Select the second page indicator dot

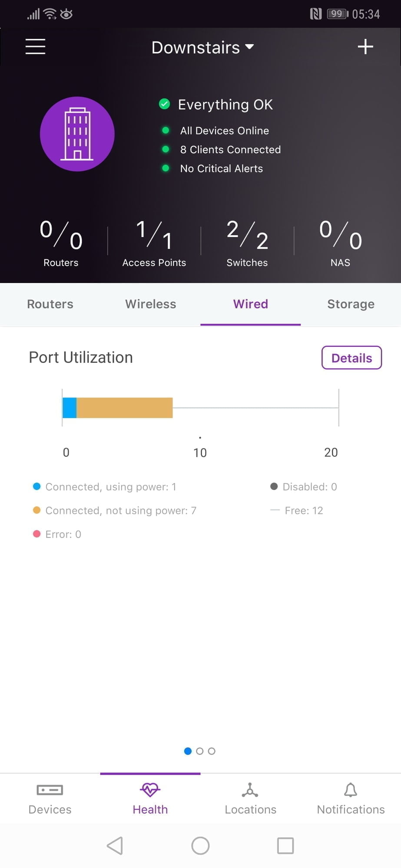[x=200, y=751]
